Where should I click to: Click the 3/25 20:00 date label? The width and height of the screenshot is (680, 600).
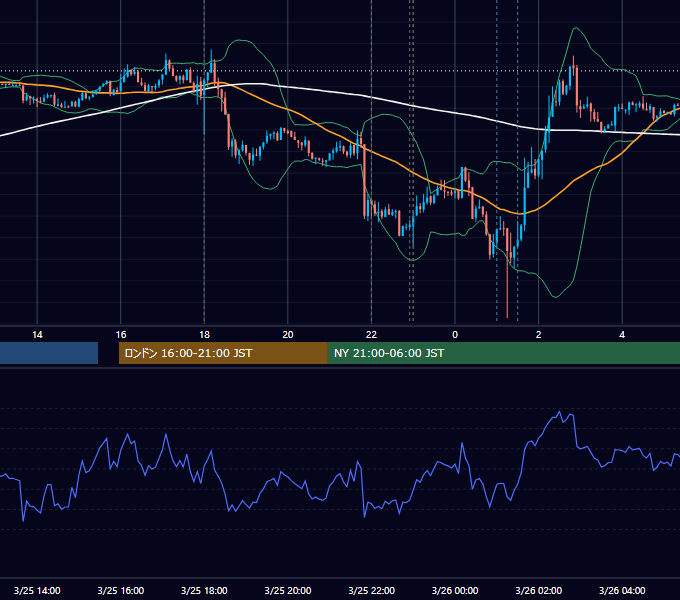pos(288,590)
